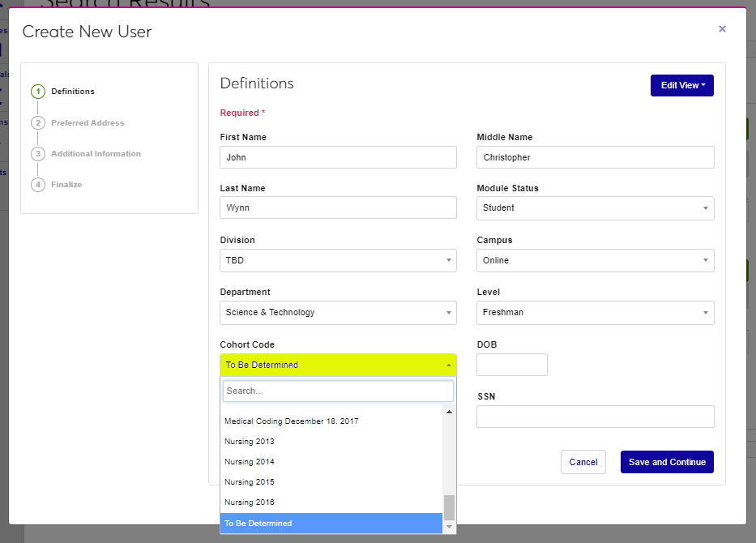Click the Middle Name input field

(x=595, y=157)
